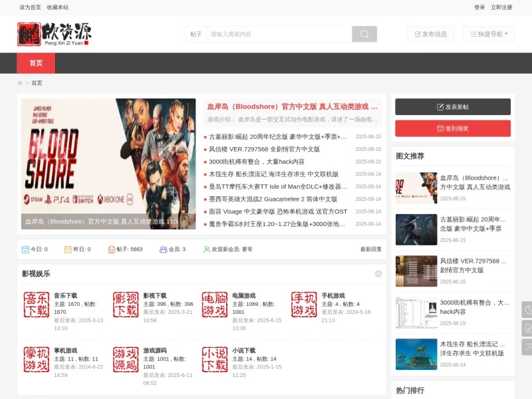Click the 木筏生存 thumbnail in 图文推荐

[416, 354]
